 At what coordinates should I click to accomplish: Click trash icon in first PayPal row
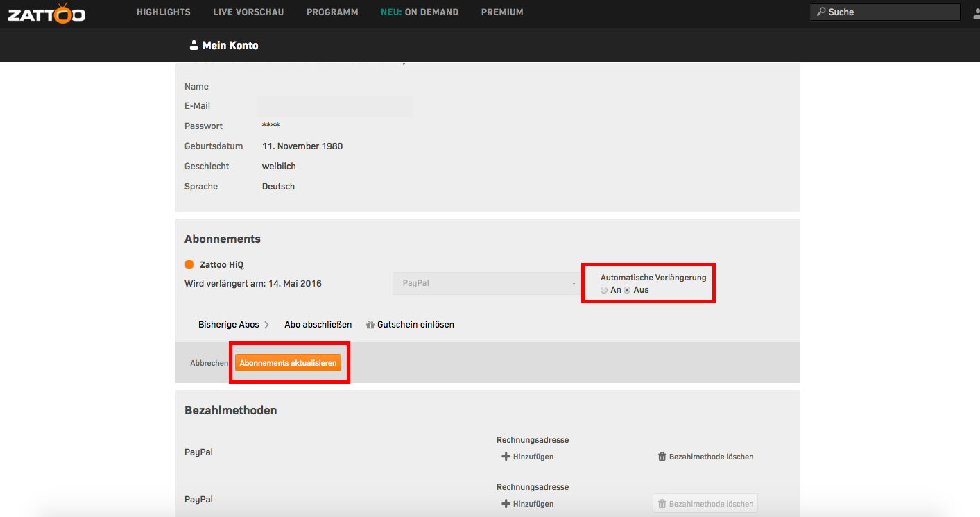click(662, 457)
